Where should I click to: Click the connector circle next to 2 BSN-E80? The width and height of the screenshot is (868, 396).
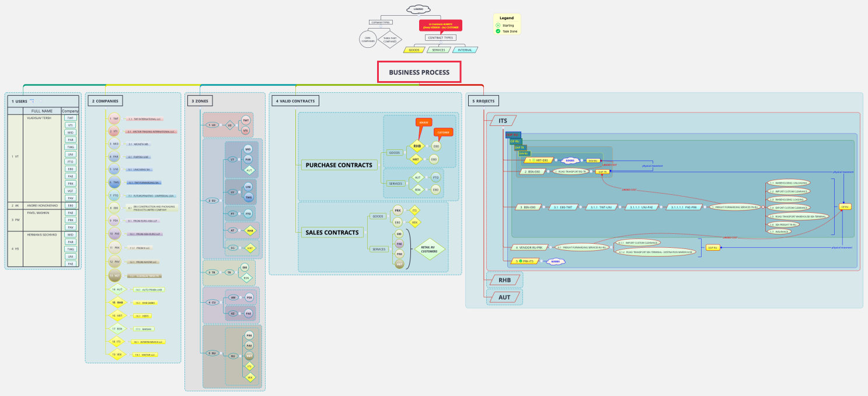[548, 171]
